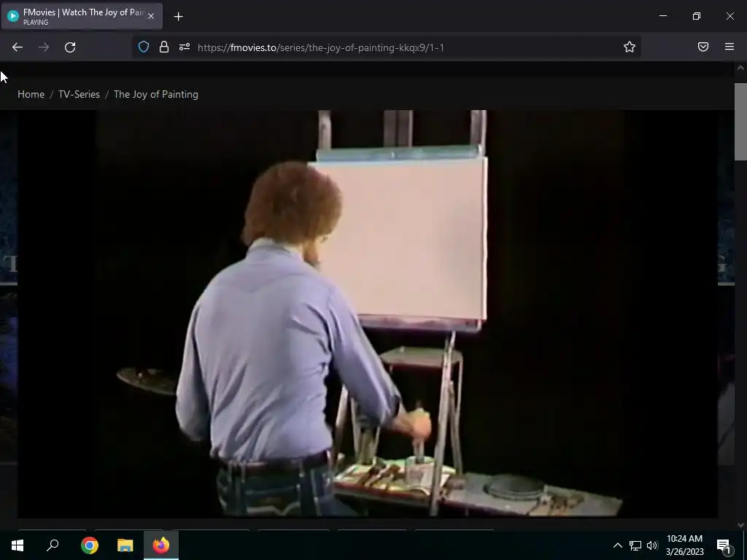Open the volume control tray icon
The height and width of the screenshot is (560, 747).
point(652,545)
